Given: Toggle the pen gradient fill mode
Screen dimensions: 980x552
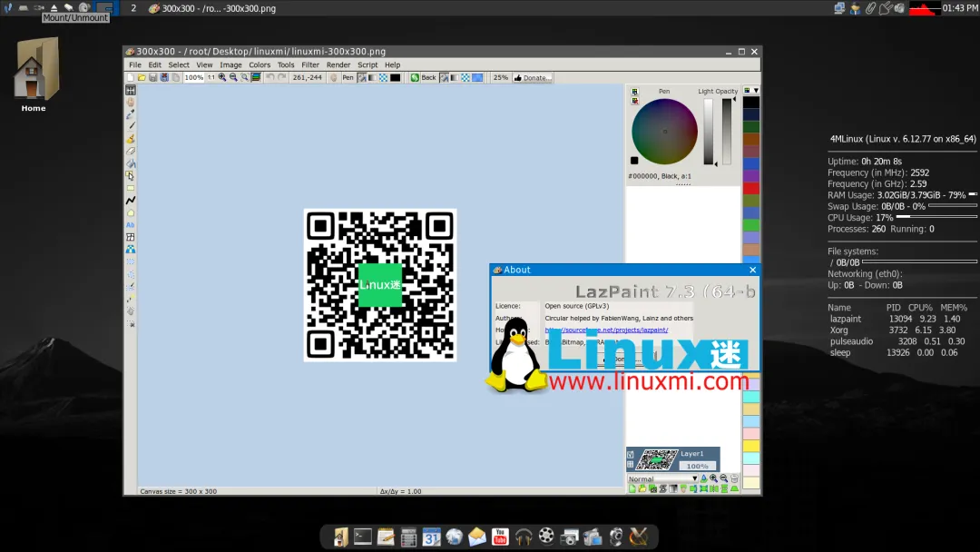Looking at the screenshot, I should [373, 77].
